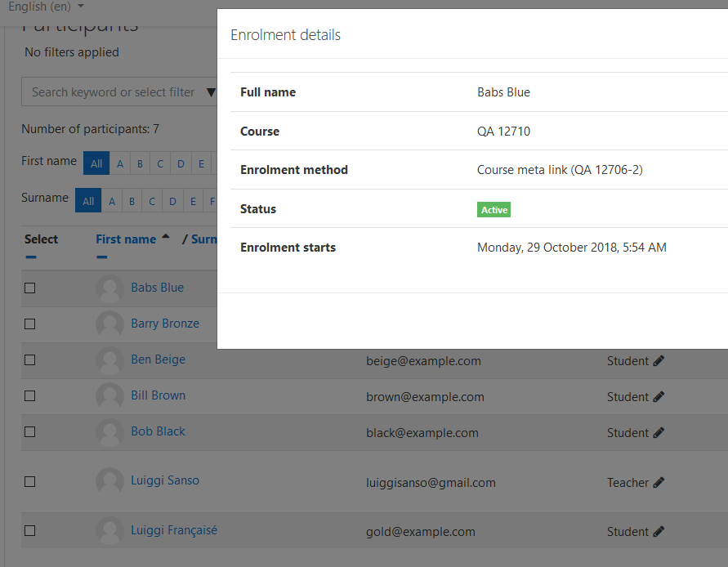Edit Bob Black's Student role pencil
728x567 pixels.
pyautogui.click(x=659, y=433)
